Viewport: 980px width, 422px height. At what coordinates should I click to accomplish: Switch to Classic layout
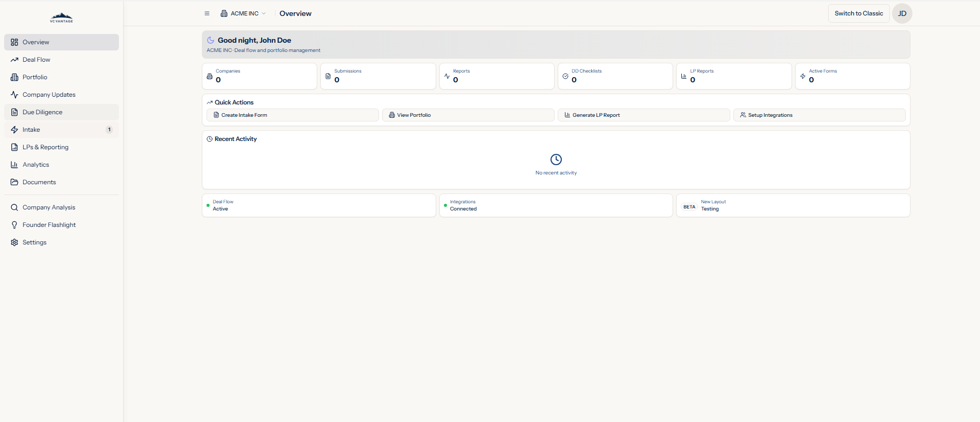858,13
